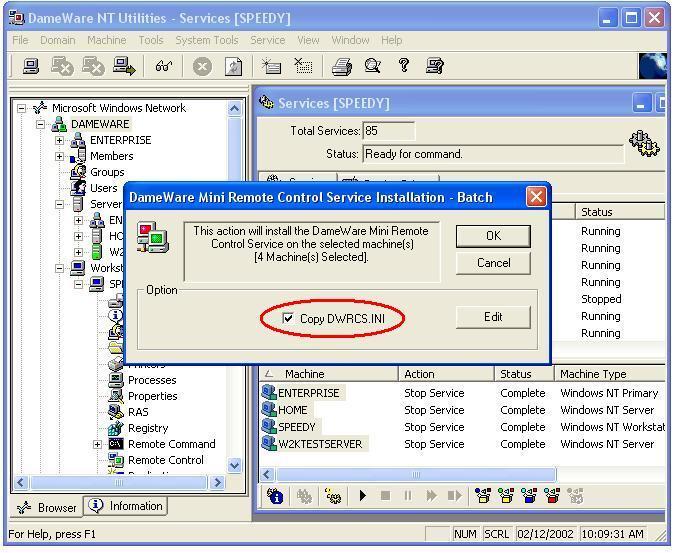Open the Help menu

pyautogui.click(x=391, y=40)
